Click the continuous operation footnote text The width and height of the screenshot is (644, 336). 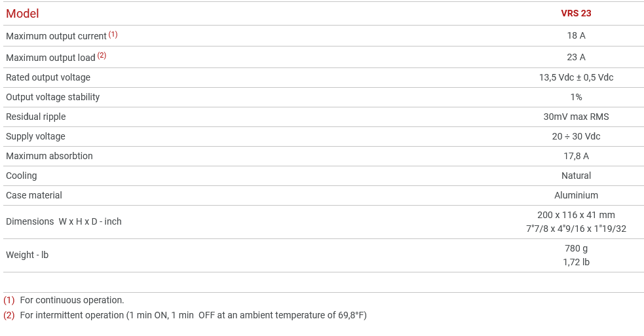click(72, 300)
